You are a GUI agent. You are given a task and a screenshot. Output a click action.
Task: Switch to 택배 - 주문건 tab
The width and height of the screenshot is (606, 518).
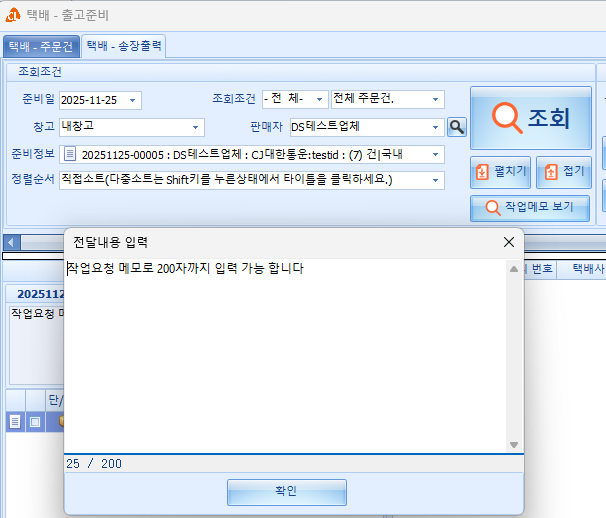41,46
